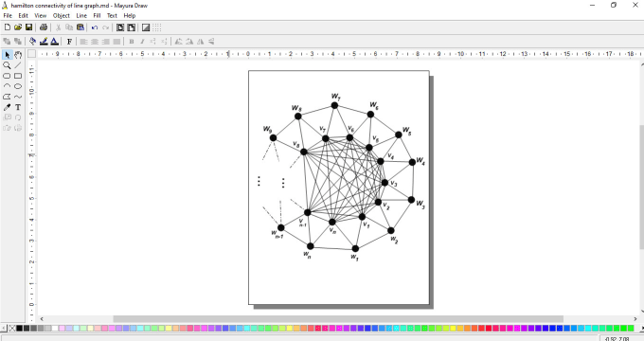
Task: Click the Cut scissors icon
Action: [59, 27]
